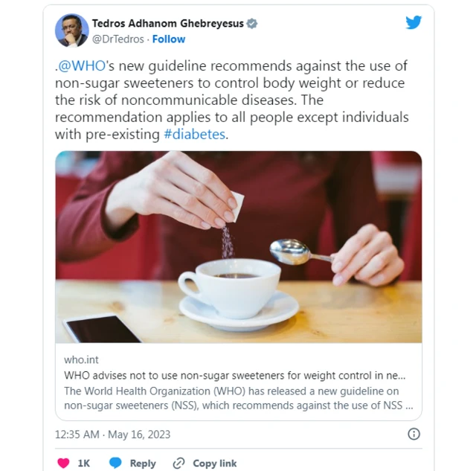Open the @WHO mention link
This screenshot has width=476, height=471.
click(x=82, y=66)
